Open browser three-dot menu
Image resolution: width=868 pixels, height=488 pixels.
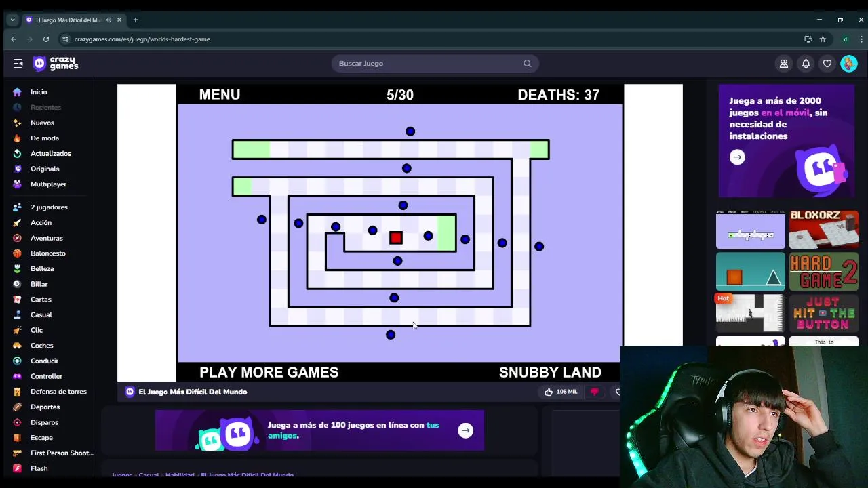(861, 39)
